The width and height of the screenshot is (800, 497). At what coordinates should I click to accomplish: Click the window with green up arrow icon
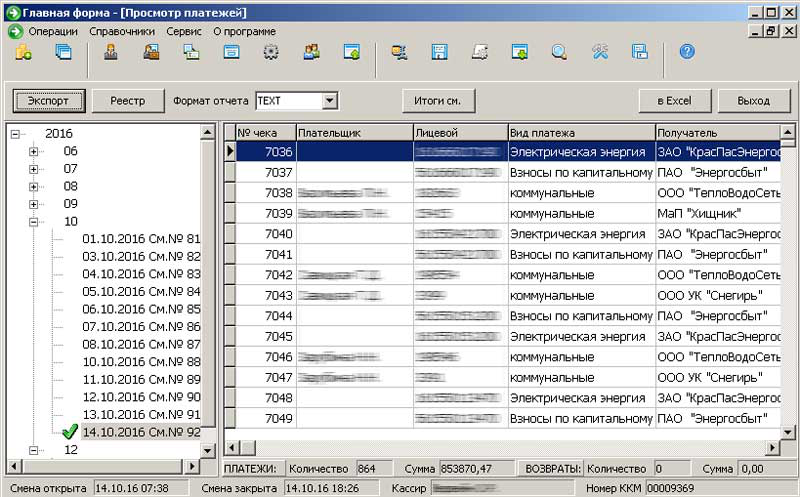point(352,53)
